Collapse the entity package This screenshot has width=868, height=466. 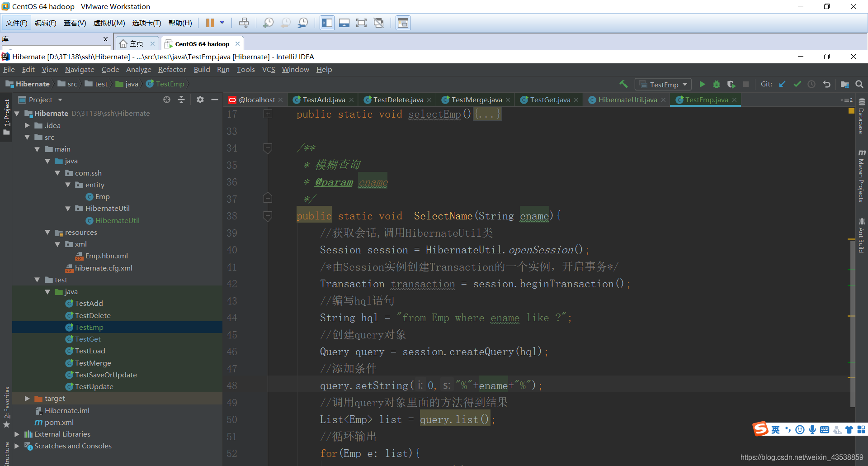[x=68, y=185]
